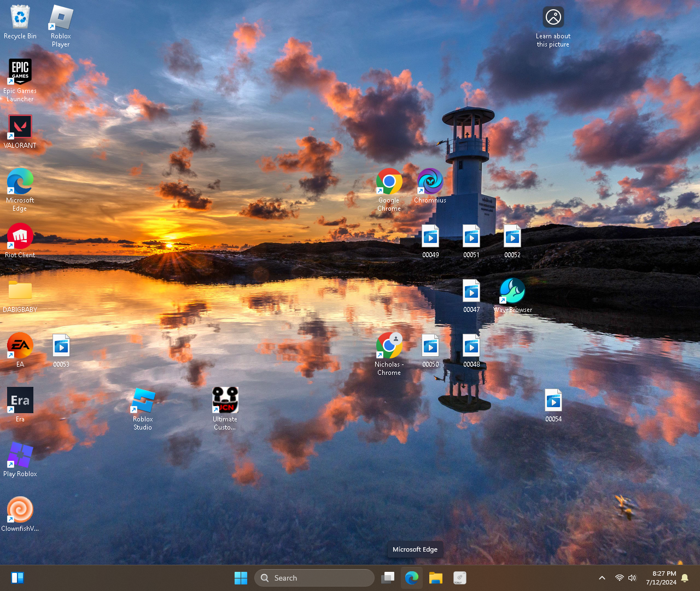700x591 pixels.
Task: Click the Riot Client desktop shortcut
Action: point(20,236)
